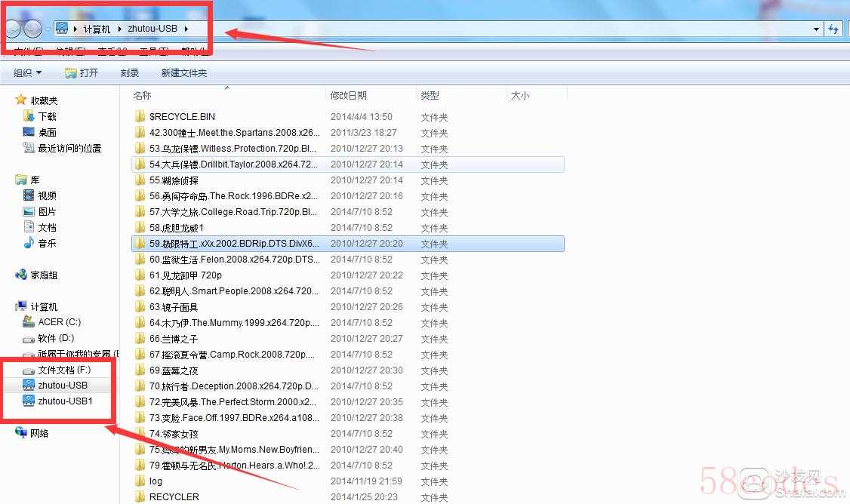
Task: Open the zhutou-USB1 drive in sidebar
Action: [65, 401]
